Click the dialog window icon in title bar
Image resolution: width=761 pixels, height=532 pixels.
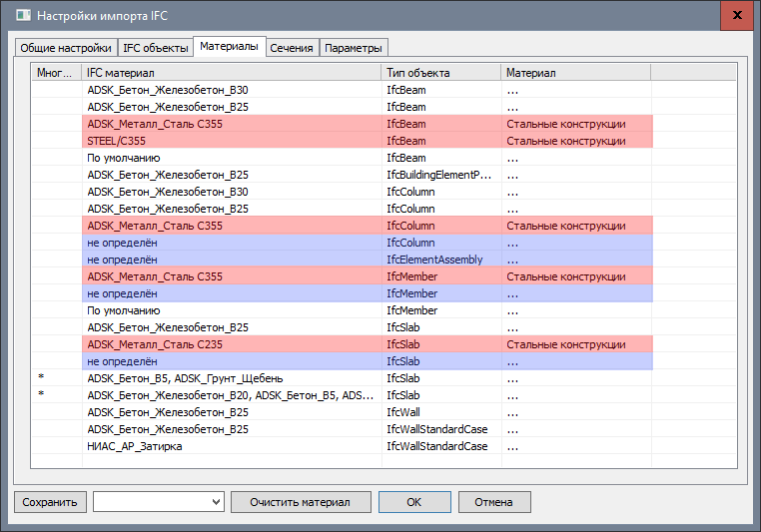[x=20, y=16]
